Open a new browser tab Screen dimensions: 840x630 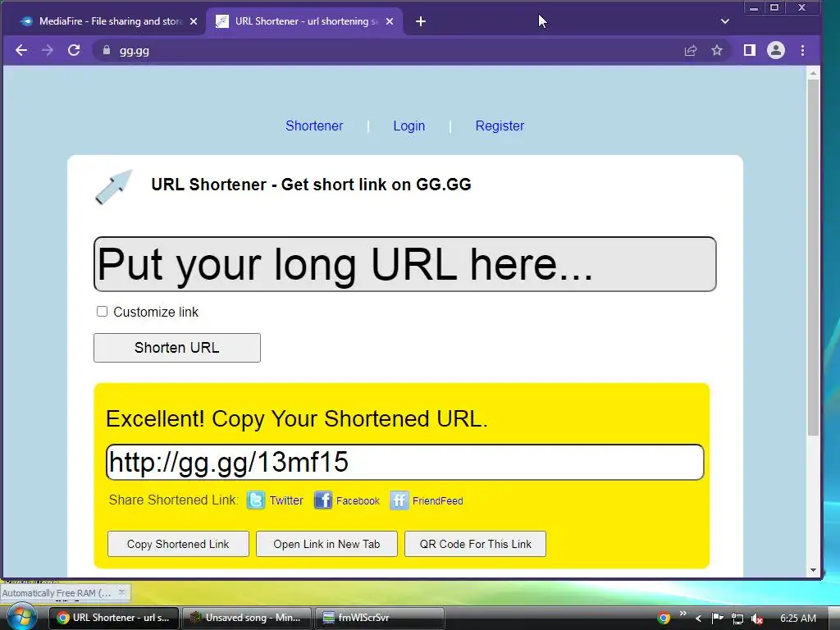pos(421,21)
